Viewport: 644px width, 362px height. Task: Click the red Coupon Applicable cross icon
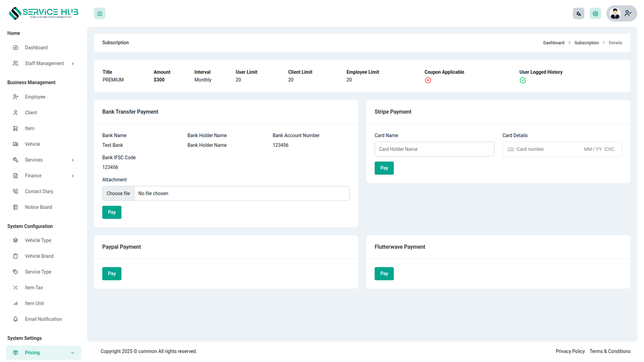pos(428,80)
